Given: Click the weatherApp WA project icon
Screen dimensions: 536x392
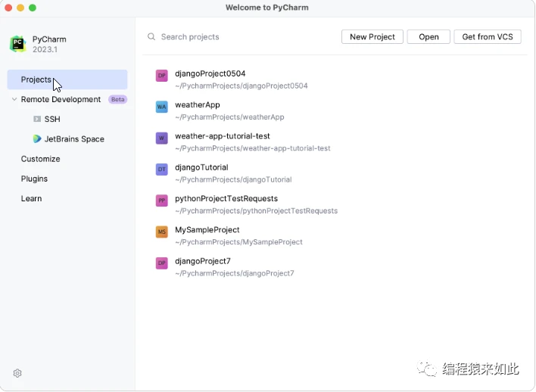Looking at the screenshot, I should pyautogui.click(x=161, y=107).
